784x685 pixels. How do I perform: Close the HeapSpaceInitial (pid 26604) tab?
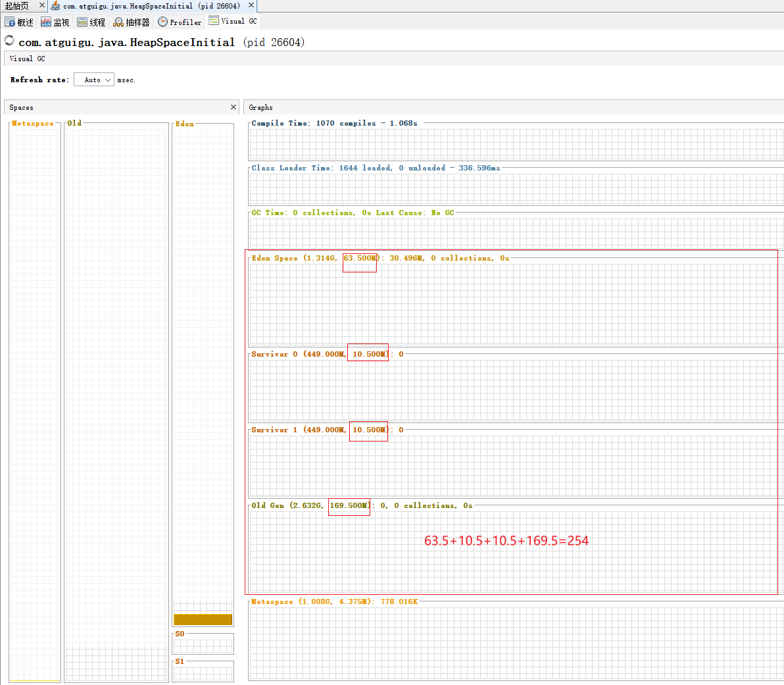pyautogui.click(x=251, y=5)
